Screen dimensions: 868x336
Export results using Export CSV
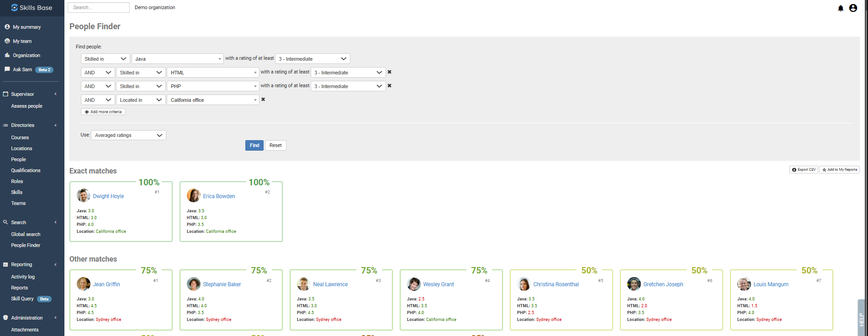804,169
